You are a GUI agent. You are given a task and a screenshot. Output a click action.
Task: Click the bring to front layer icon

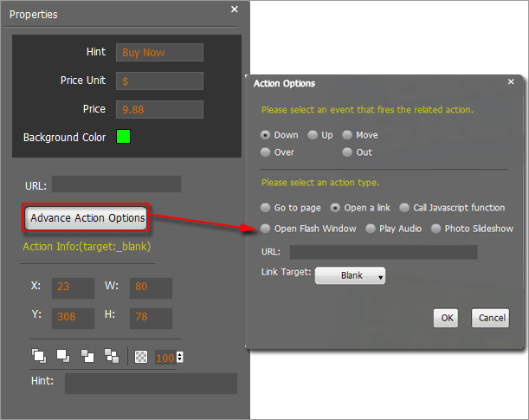coord(38,355)
